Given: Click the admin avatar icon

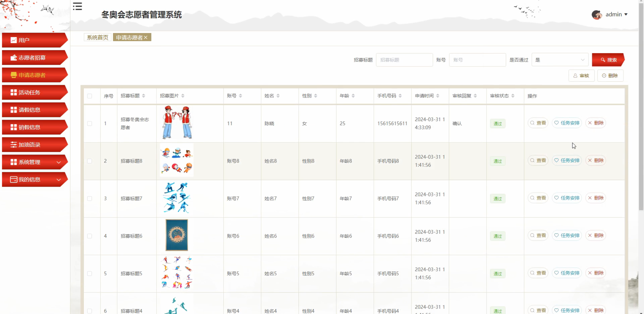Looking at the screenshot, I should [596, 15].
